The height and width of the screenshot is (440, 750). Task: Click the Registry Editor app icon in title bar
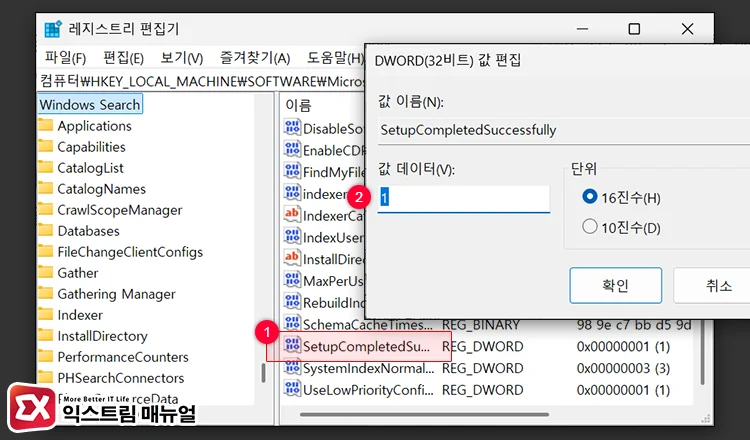click(53, 30)
